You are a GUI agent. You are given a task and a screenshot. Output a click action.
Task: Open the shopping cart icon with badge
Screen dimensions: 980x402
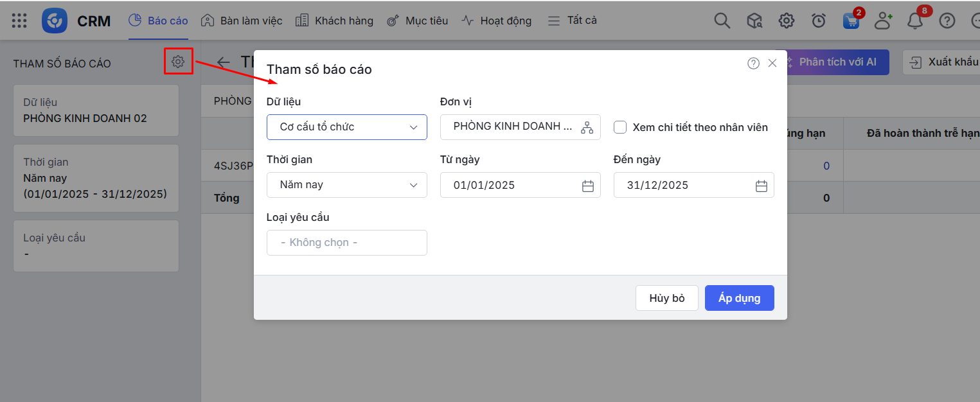[x=851, y=21]
